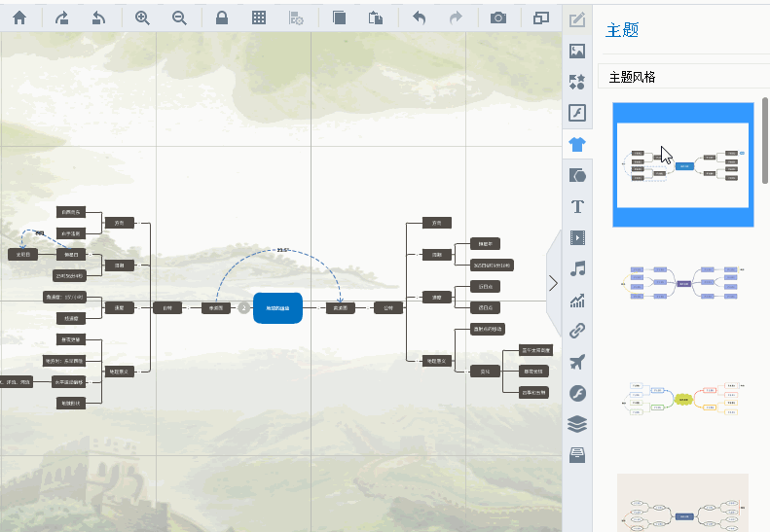Click the theme list vertical scrollbar

coord(765,140)
